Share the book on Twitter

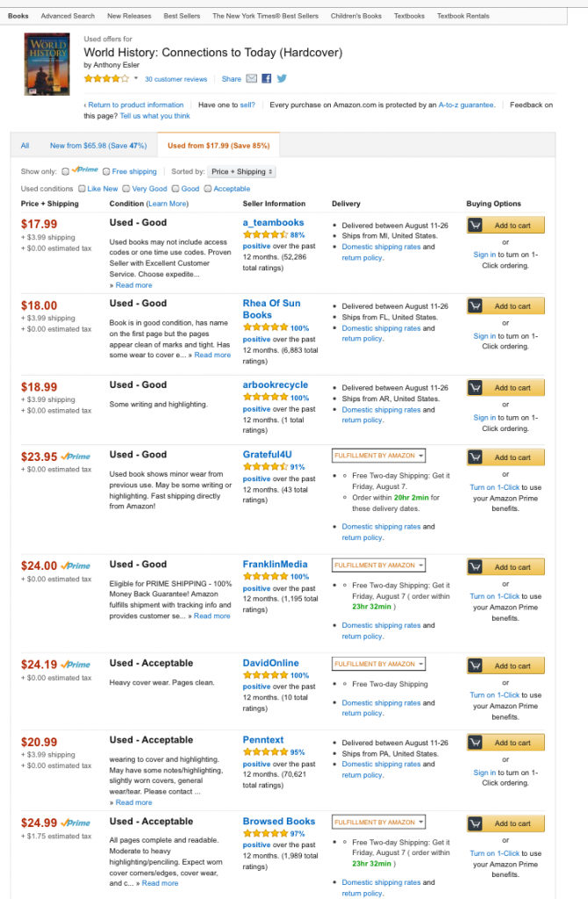coord(283,79)
